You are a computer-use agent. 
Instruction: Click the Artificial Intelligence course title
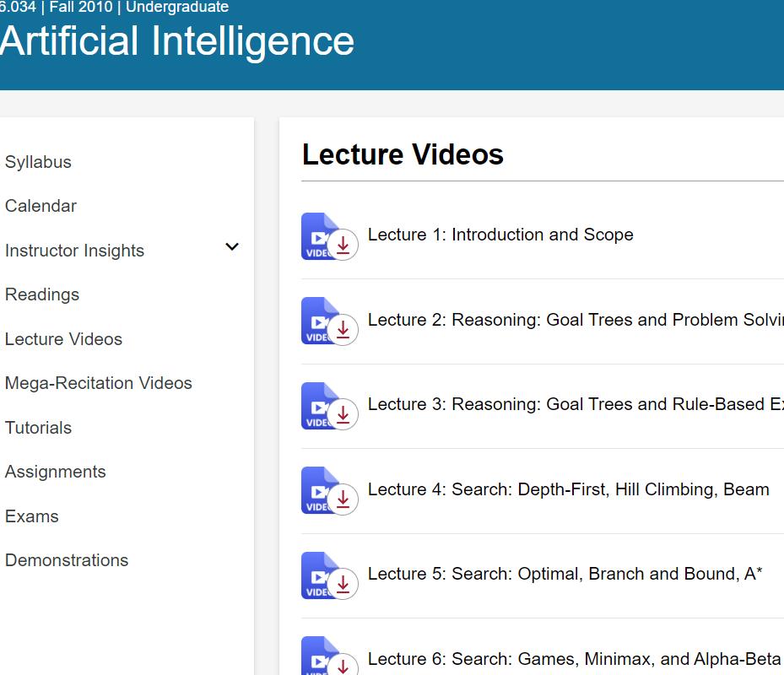click(x=177, y=40)
